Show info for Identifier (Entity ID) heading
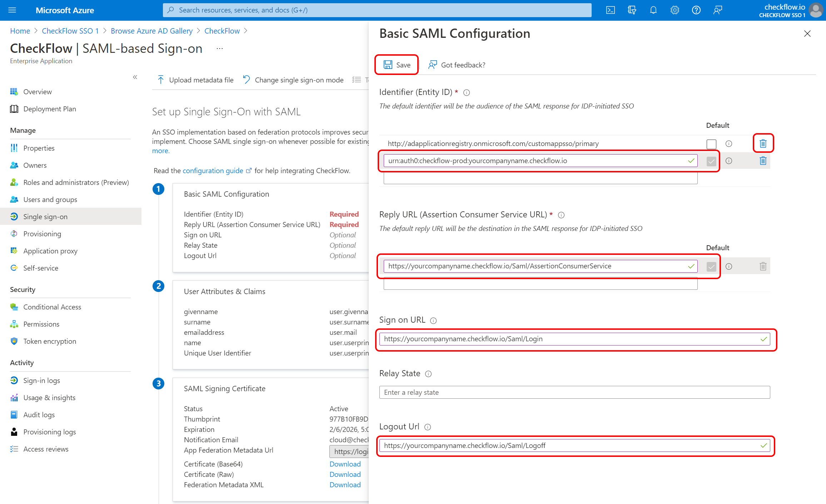Image resolution: width=826 pixels, height=504 pixels. click(467, 93)
